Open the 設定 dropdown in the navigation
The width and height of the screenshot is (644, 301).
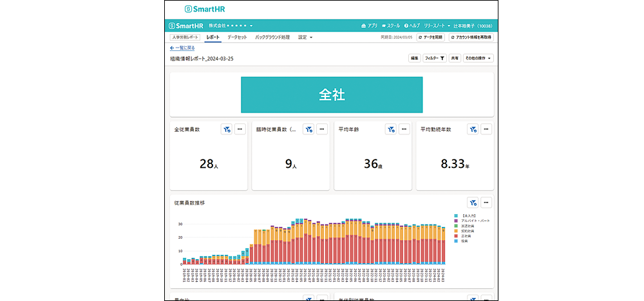click(x=305, y=37)
